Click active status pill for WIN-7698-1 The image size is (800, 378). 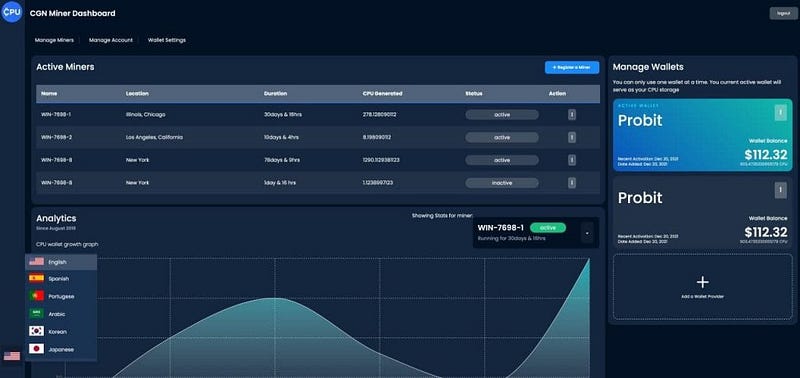point(502,115)
